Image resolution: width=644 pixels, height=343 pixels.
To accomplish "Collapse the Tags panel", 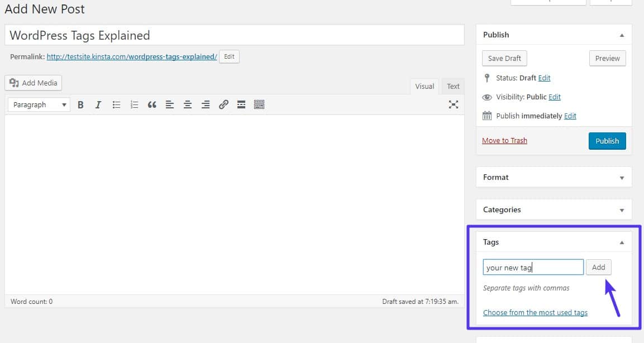I will click(621, 242).
